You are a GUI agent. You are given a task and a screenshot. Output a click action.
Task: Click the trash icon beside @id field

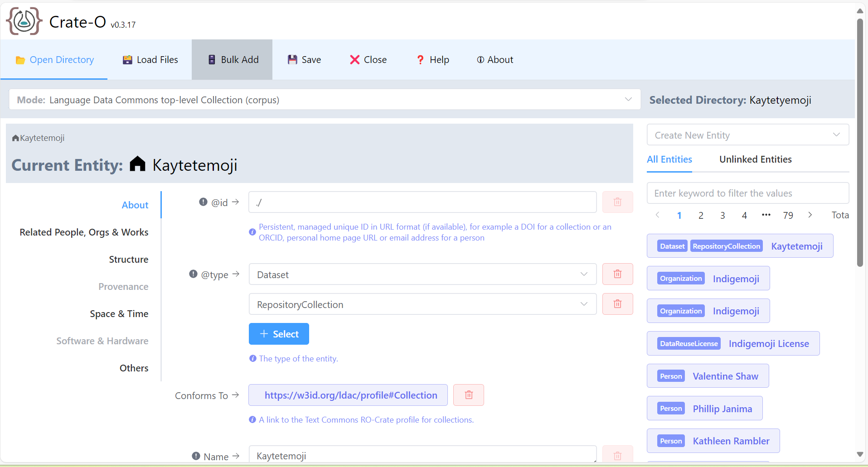point(617,202)
